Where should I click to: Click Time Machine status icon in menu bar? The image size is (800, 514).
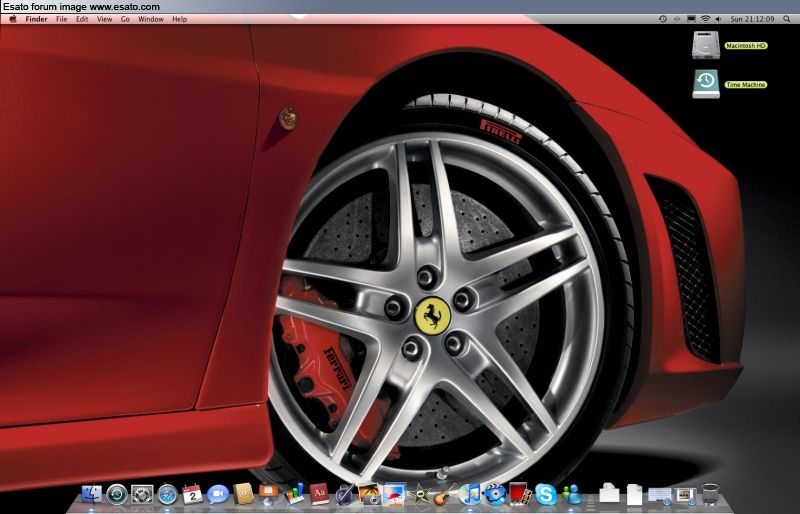tap(663, 19)
